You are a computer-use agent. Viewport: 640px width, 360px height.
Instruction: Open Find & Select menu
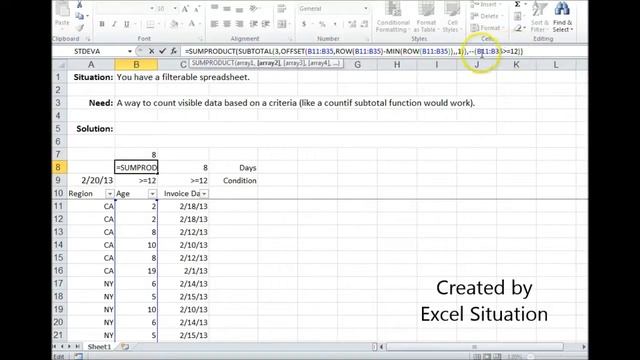[x=562, y=17]
